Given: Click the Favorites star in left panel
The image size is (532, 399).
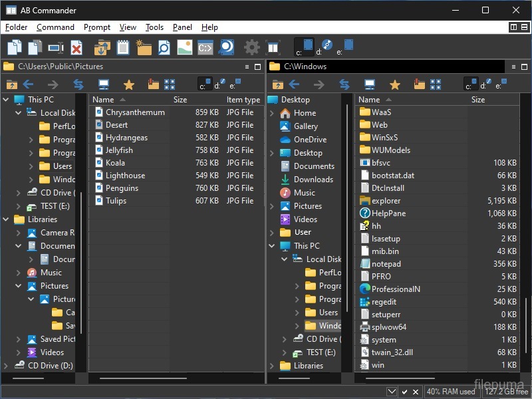Looking at the screenshot, I should (x=129, y=84).
